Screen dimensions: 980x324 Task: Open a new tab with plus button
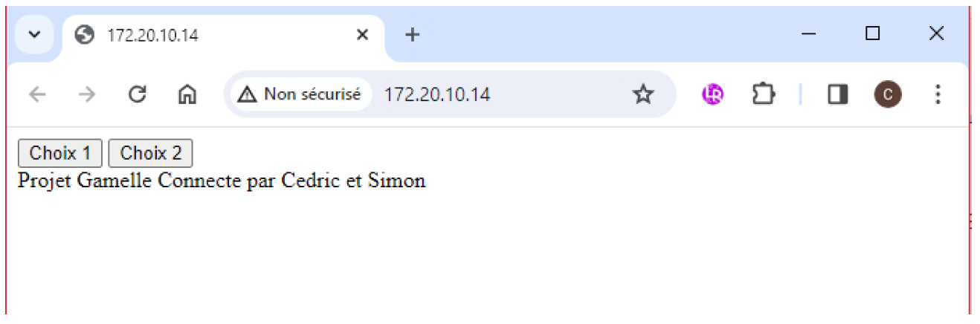click(x=412, y=35)
